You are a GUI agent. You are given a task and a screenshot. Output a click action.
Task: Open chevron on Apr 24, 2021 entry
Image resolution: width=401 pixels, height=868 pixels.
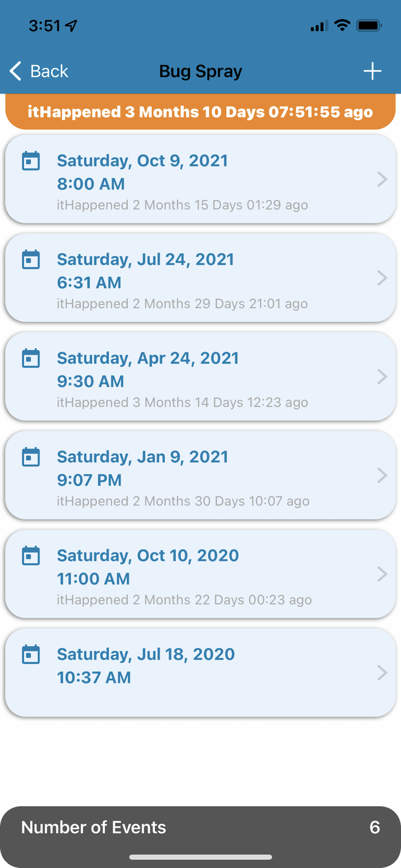pos(382,377)
